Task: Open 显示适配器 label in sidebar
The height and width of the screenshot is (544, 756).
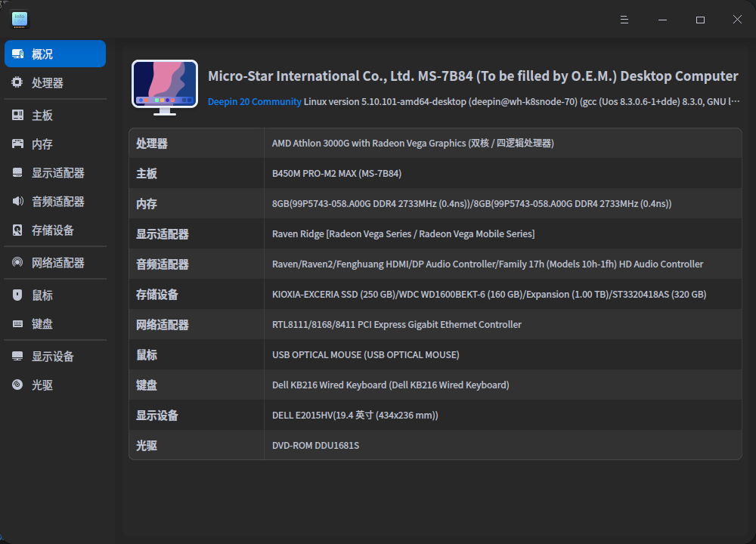Action: [x=58, y=173]
